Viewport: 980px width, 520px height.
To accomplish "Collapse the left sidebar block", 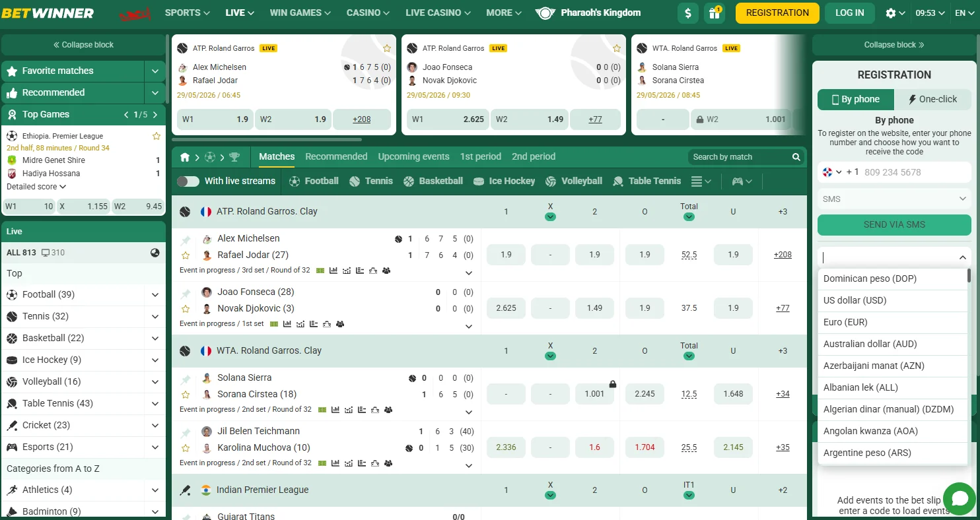I will click(x=83, y=45).
